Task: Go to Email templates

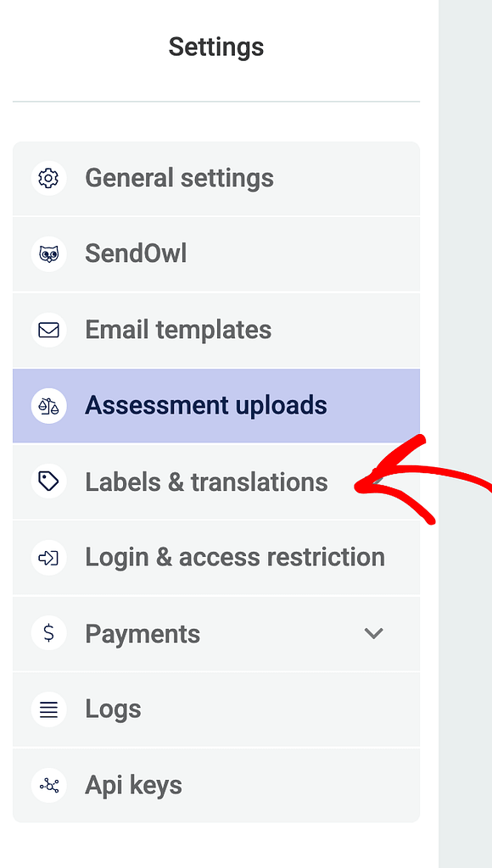Action: pyautogui.click(x=216, y=330)
